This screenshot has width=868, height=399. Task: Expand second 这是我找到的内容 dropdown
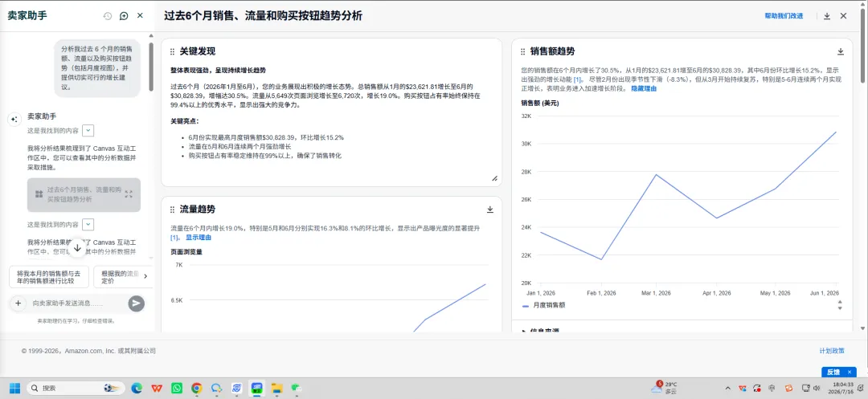(x=88, y=224)
